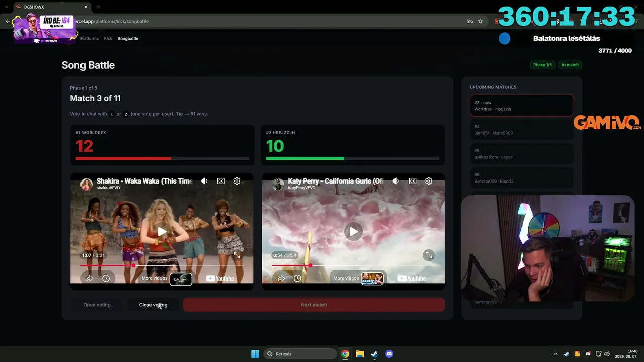Enter fullscreen on the Katy Perry video
Screen dimensions: 644x362
tap(429, 255)
